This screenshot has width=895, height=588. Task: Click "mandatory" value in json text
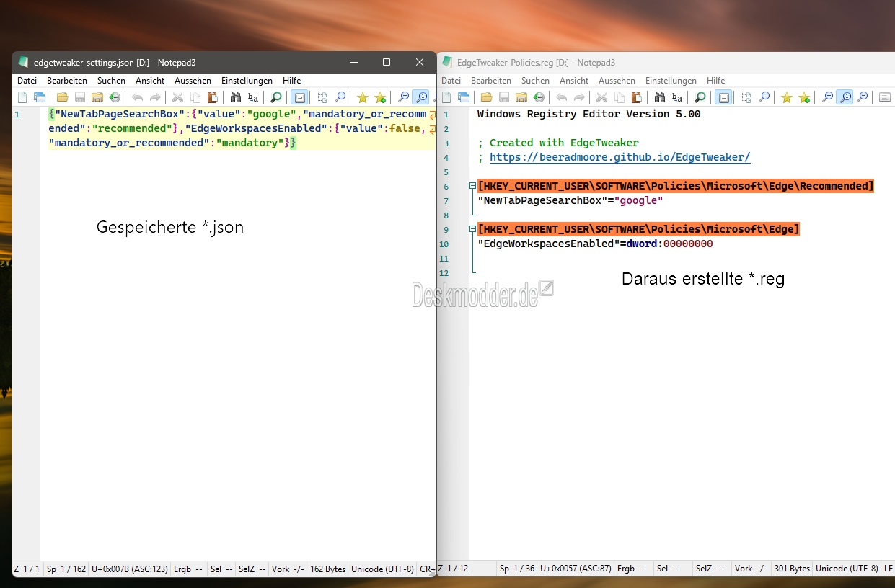point(250,143)
